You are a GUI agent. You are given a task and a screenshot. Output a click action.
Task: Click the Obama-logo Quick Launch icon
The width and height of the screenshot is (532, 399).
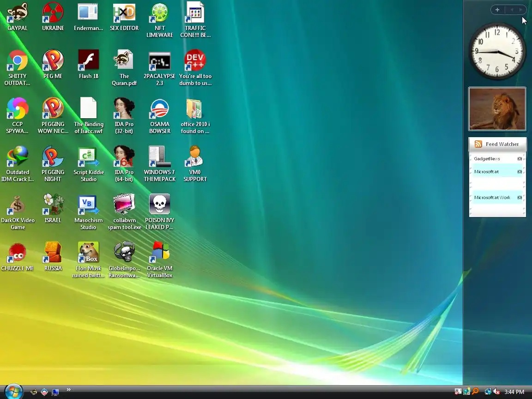tap(44, 392)
